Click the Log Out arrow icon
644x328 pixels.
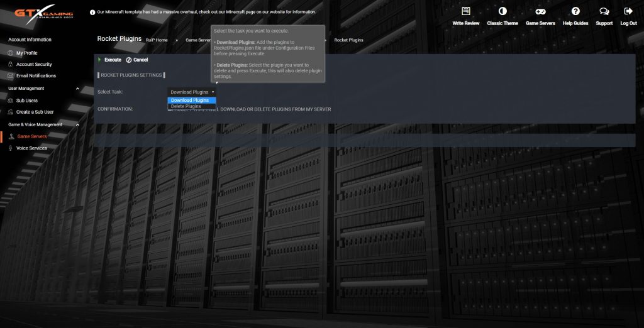point(628,11)
